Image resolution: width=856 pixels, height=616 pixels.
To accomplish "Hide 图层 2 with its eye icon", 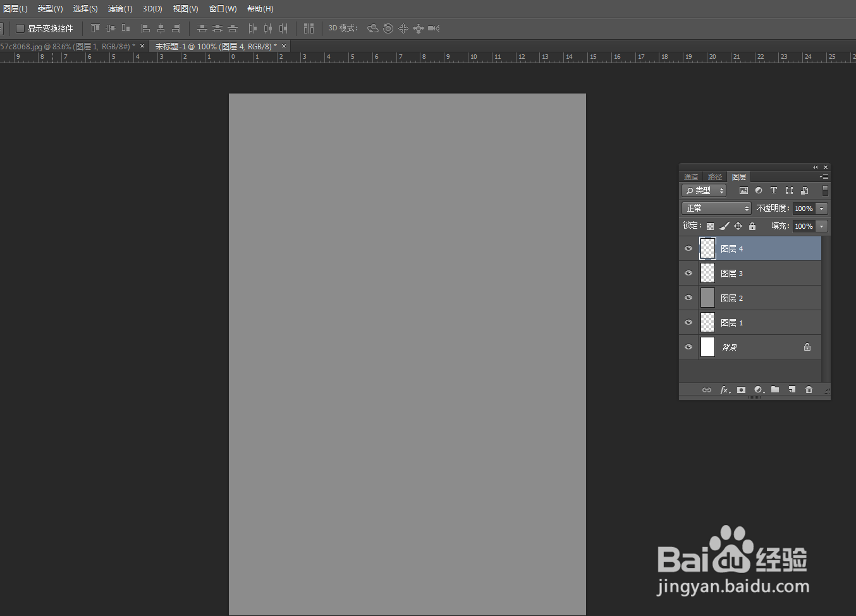I will coord(688,298).
